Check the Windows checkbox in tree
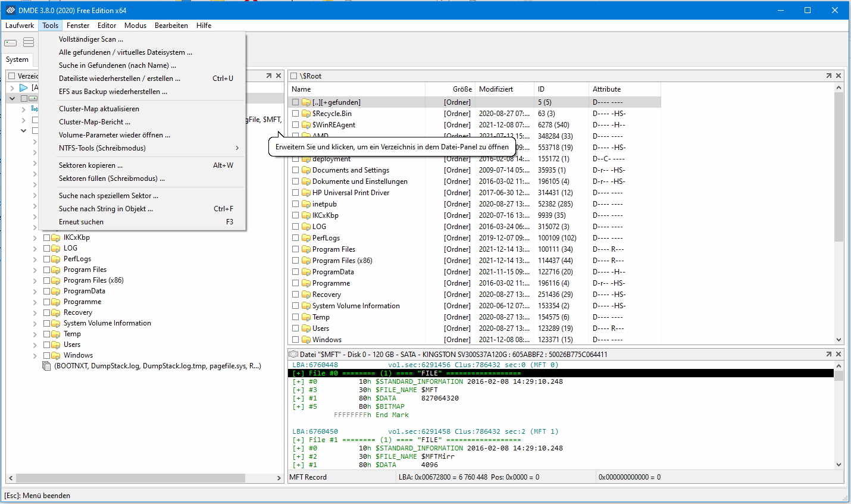This screenshot has width=851, height=504. pyautogui.click(x=46, y=355)
